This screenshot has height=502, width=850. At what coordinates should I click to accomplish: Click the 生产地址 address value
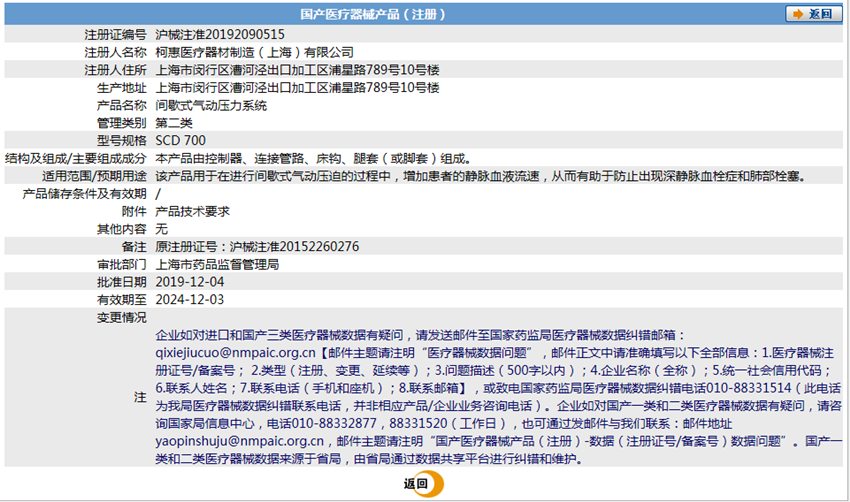pyautogui.click(x=297, y=87)
